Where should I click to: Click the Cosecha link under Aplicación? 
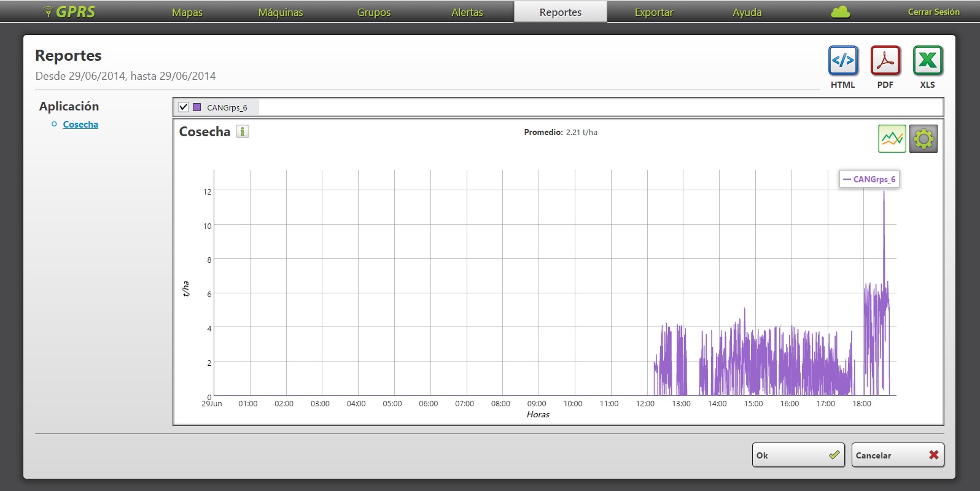point(80,125)
